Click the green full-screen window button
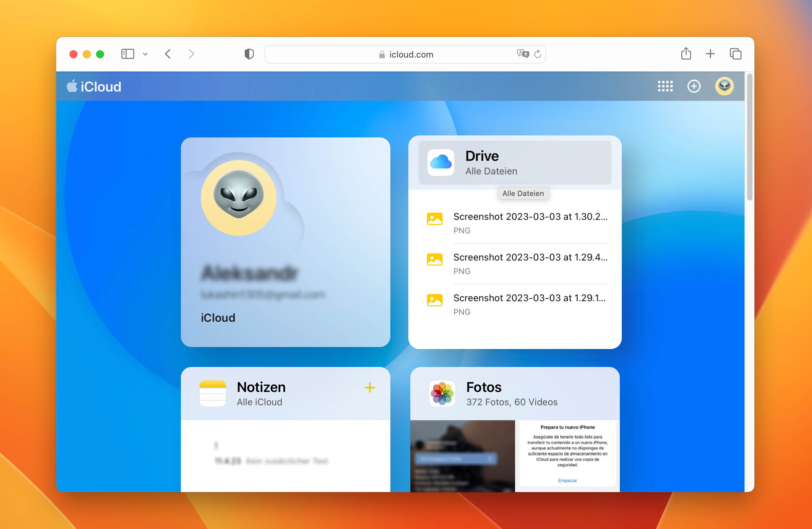The image size is (812, 529). coord(100,54)
